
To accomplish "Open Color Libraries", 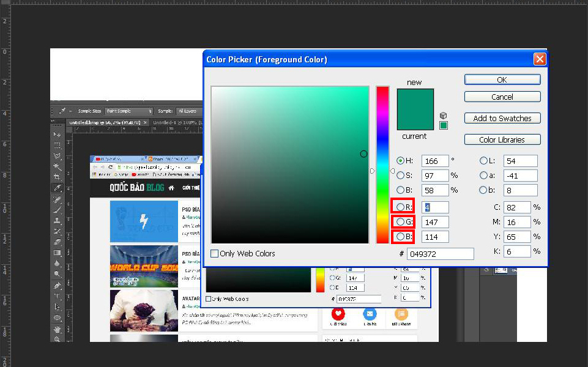I will coord(502,139).
